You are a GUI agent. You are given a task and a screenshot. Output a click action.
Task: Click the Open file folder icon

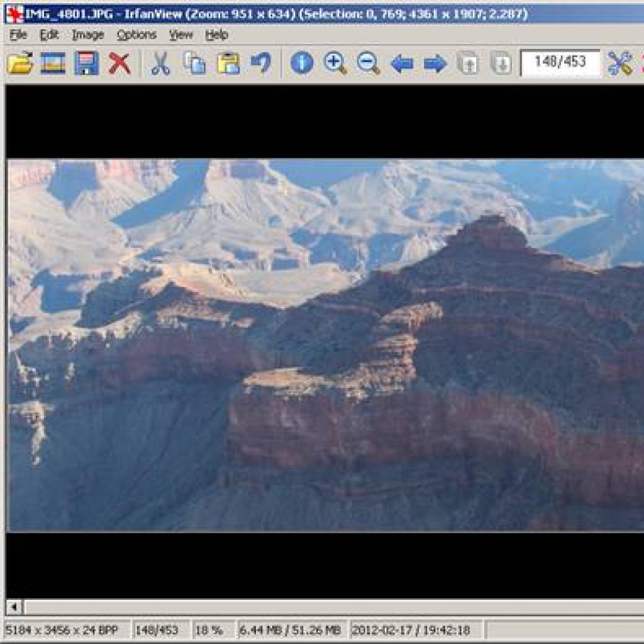[x=19, y=64]
